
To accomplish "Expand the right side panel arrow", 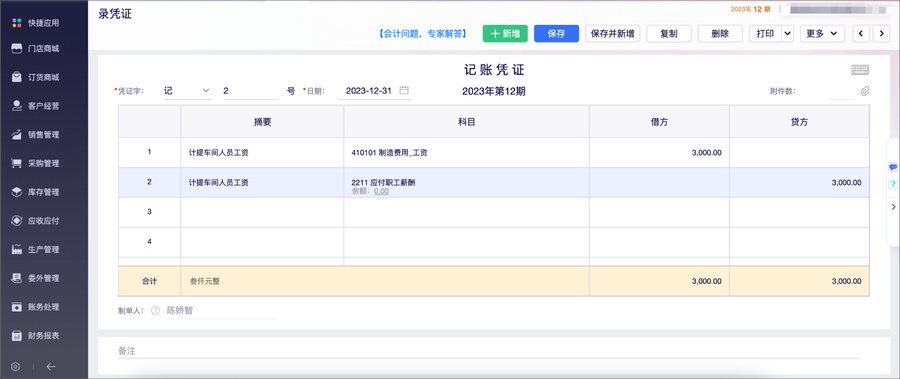I will 893,207.
